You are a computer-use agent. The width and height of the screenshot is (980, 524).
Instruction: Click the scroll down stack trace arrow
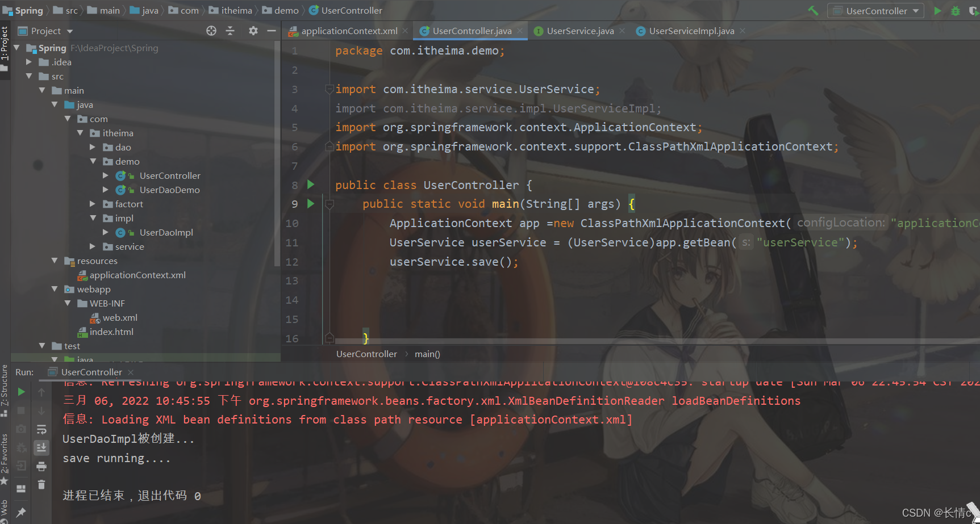point(41,410)
